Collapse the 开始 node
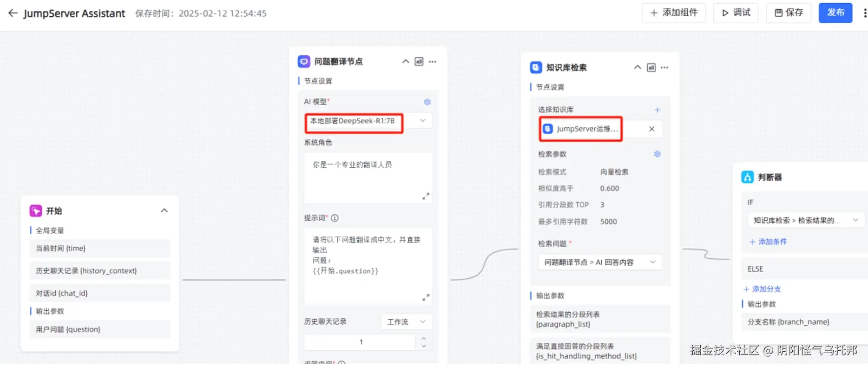Viewport: 868px width, 367px height. (164, 210)
